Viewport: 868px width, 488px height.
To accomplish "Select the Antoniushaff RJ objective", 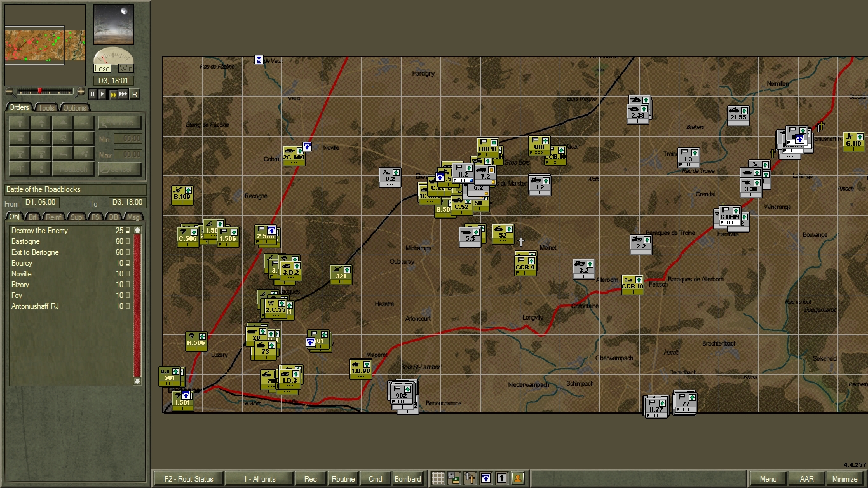I will coord(71,306).
